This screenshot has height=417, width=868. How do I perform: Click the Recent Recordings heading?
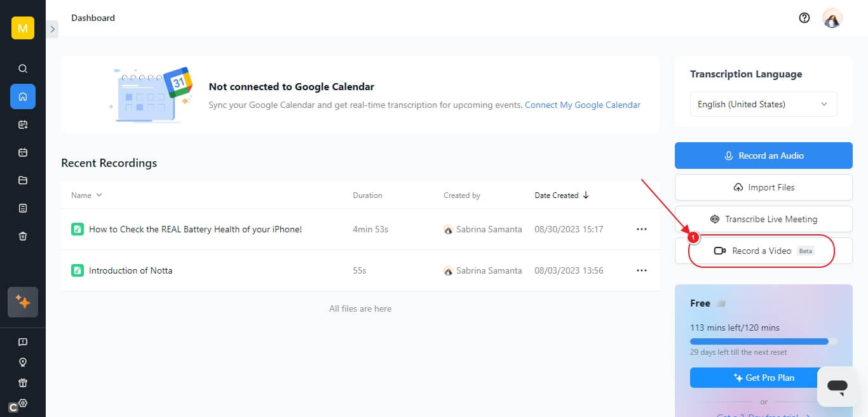coord(109,163)
